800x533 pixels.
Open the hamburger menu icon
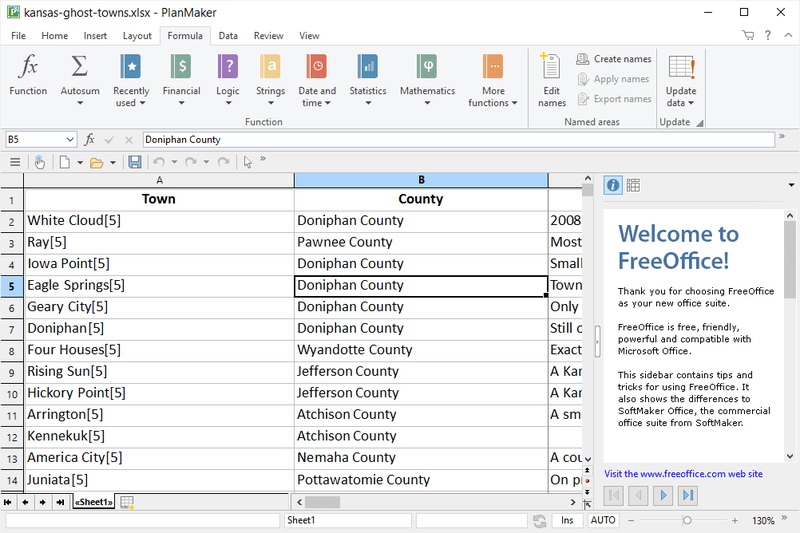coord(15,162)
